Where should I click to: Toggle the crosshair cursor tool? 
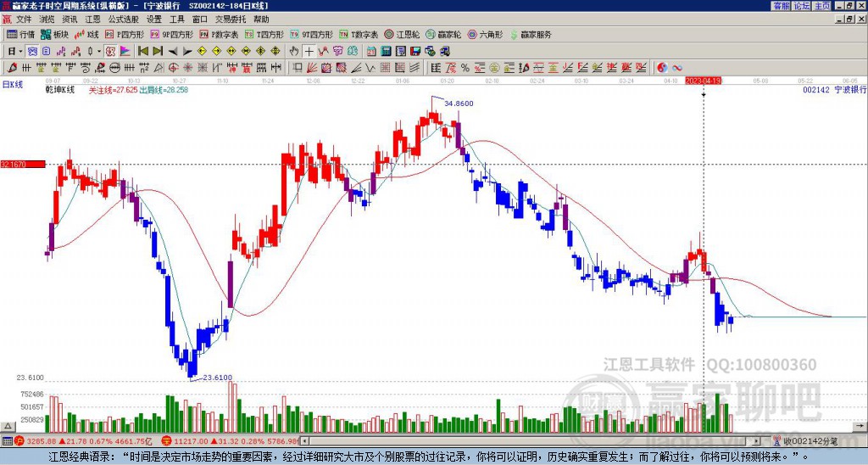[x=309, y=52]
